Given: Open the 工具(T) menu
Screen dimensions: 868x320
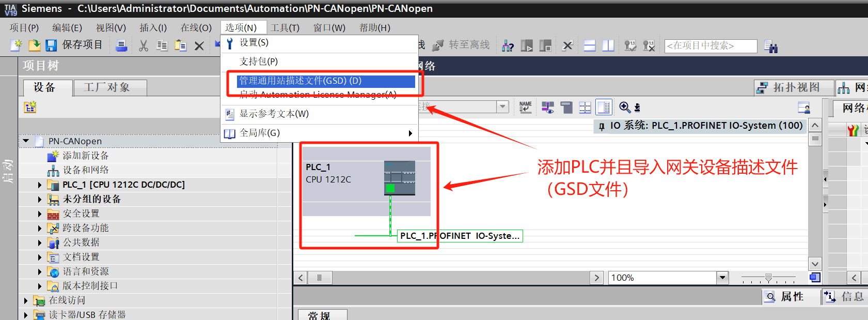Looking at the screenshot, I should [x=285, y=28].
